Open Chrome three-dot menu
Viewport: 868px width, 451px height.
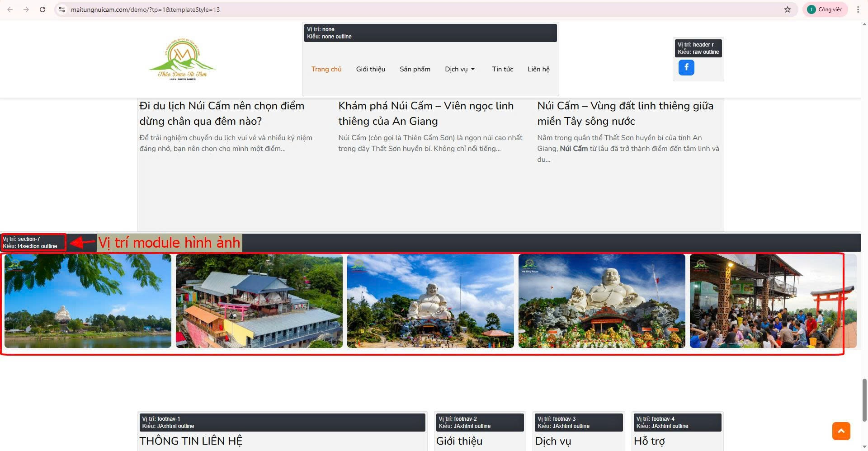pos(858,9)
